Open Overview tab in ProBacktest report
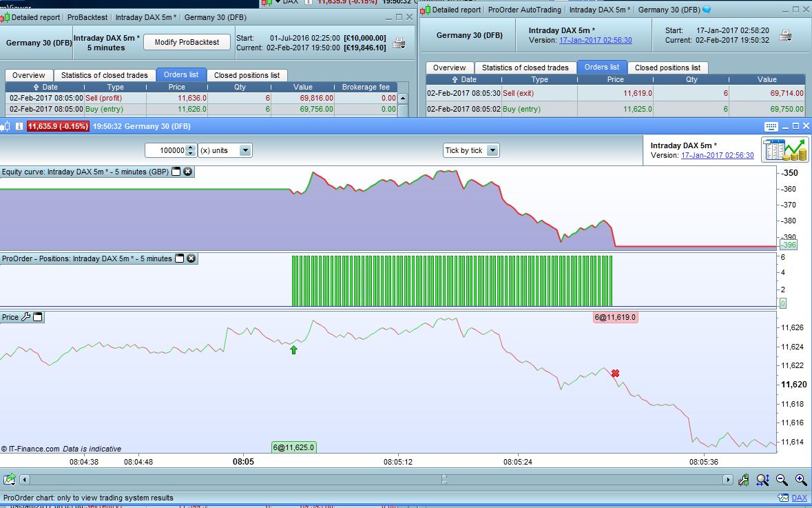 (28, 75)
